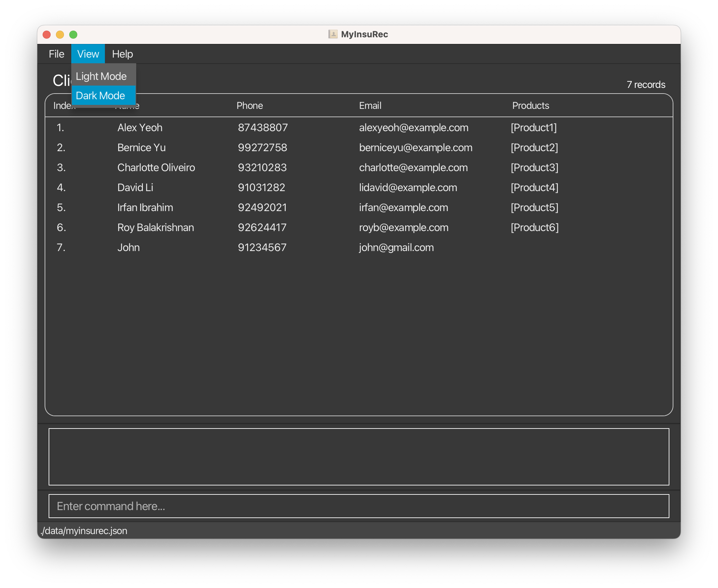This screenshot has width=718, height=588.
Task: Click index number 1. in the list
Action: tap(60, 128)
